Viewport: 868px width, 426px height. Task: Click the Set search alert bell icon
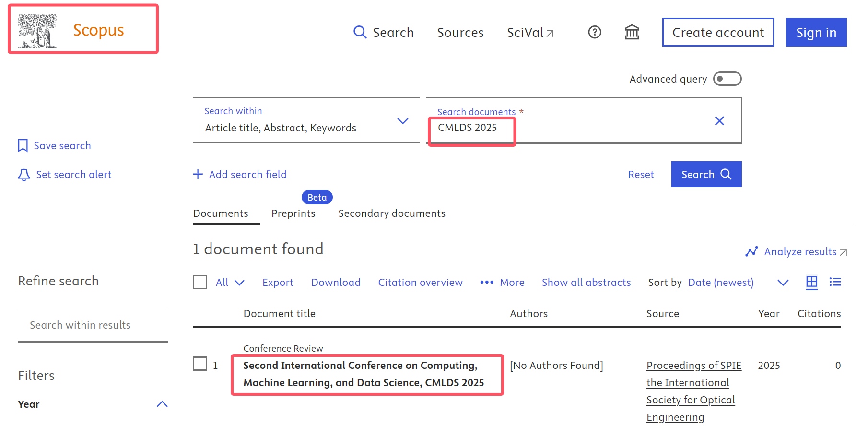click(x=23, y=175)
